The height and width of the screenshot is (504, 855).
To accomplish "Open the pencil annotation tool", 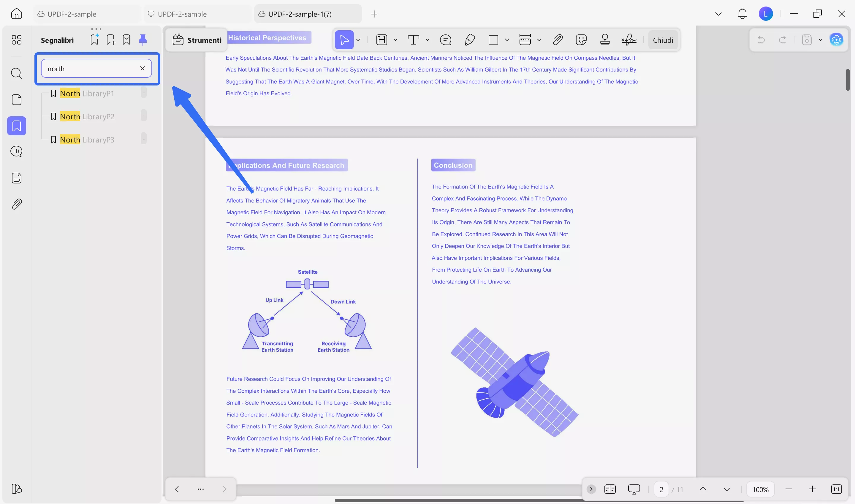I will point(470,40).
